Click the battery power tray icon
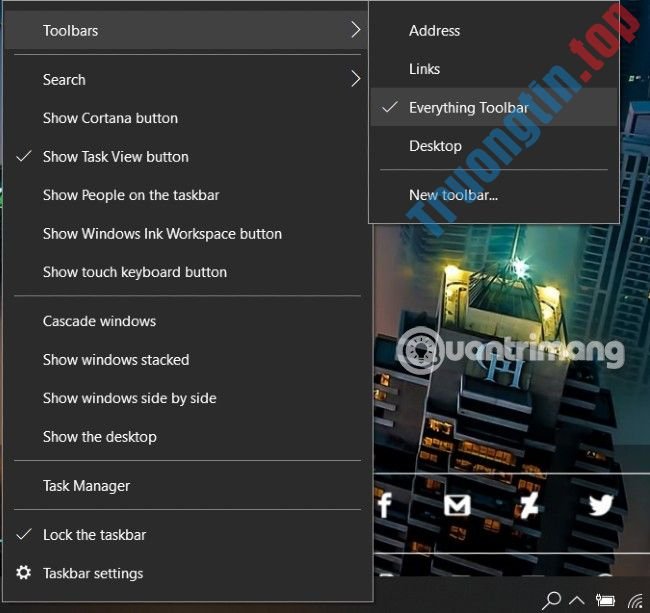Viewport: 650px width, 613px height. tap(605, 599)
